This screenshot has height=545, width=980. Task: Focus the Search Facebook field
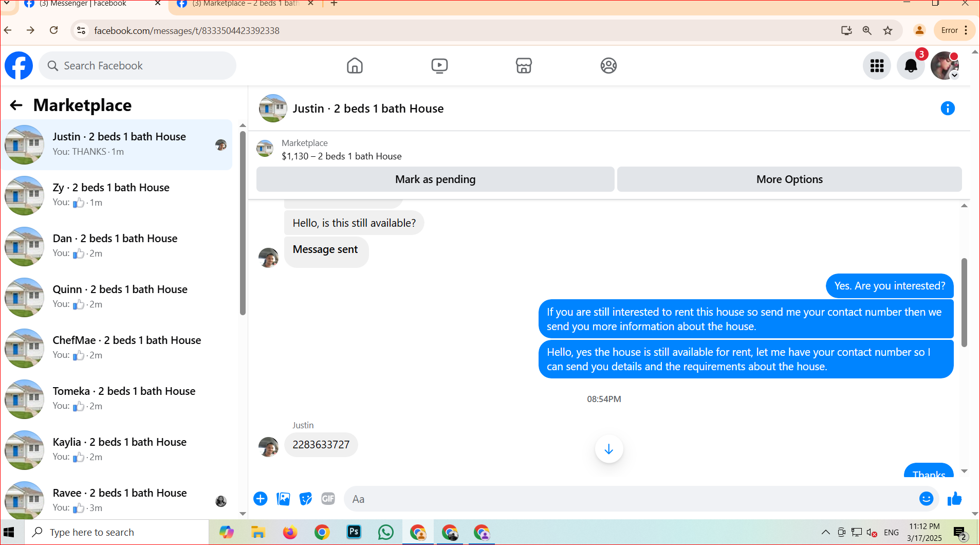pos(137,66)
